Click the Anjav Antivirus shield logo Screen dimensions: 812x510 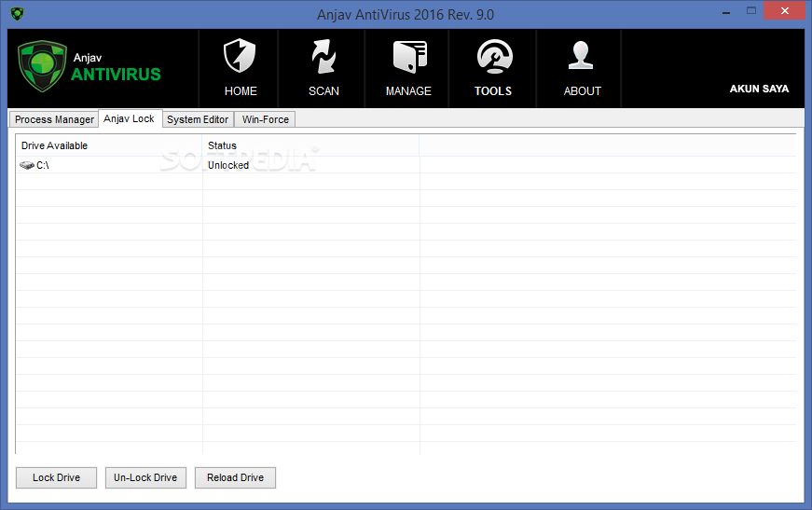(42, 66)
